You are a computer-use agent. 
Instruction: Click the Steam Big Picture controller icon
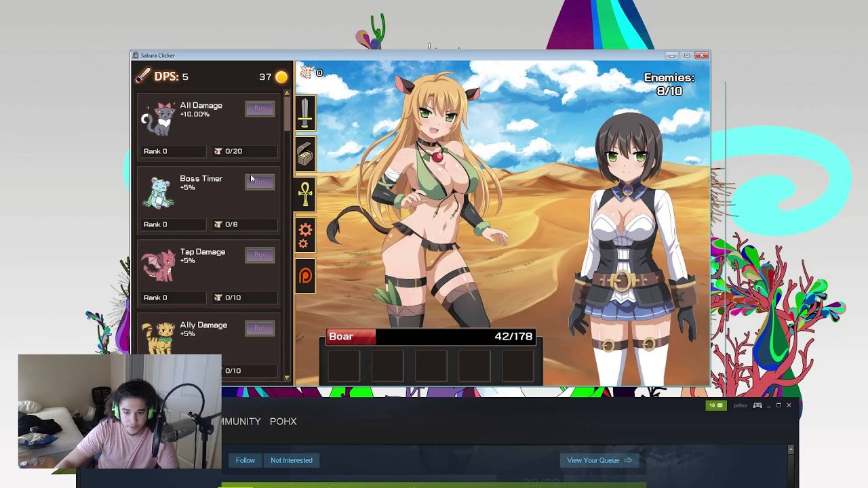tap(757, 405)
